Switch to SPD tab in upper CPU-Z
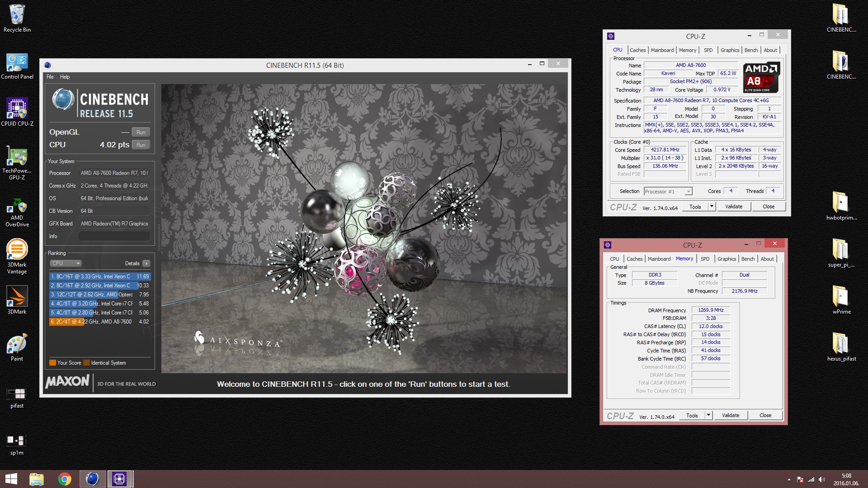The height and width of the screenshot is (488, 868). 708,50
